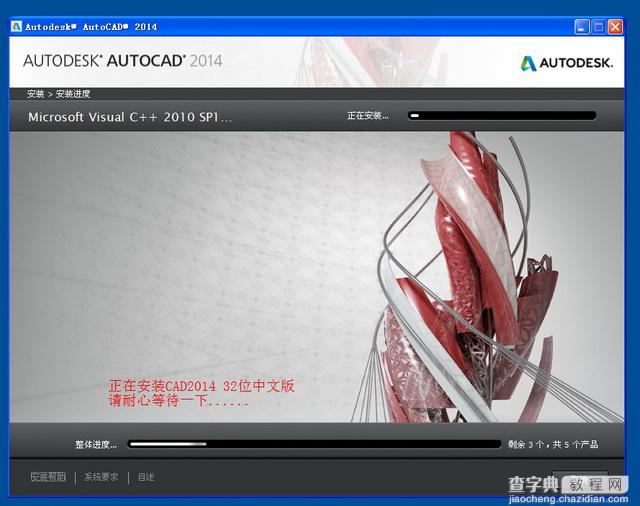Close the AutoCAD 2014 installer window
The height and width of the screenshot is (506, 640).
click(615, 27)
